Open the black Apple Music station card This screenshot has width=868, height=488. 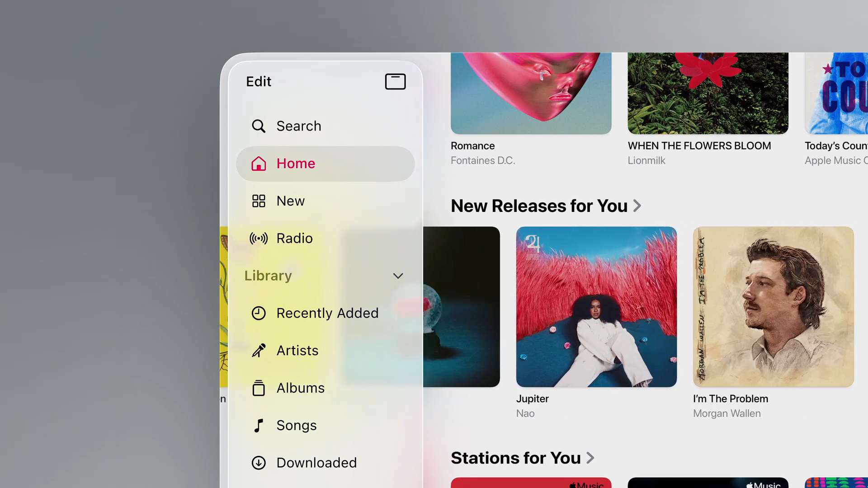click(708, 483)
